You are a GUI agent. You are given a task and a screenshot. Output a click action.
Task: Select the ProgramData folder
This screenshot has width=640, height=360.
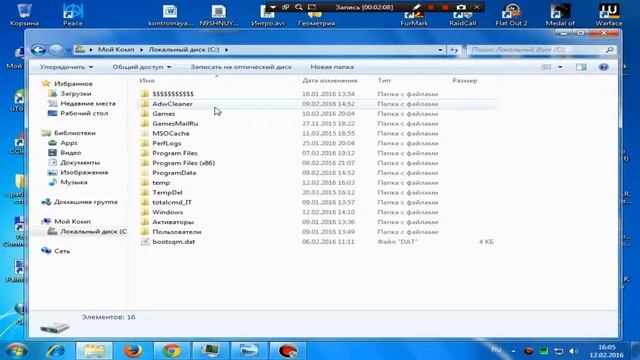pyautogui.click(x=174, y=173)
